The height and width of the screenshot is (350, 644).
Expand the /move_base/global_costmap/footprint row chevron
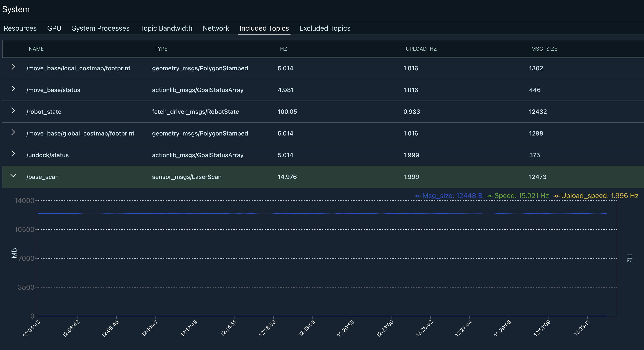13,132
